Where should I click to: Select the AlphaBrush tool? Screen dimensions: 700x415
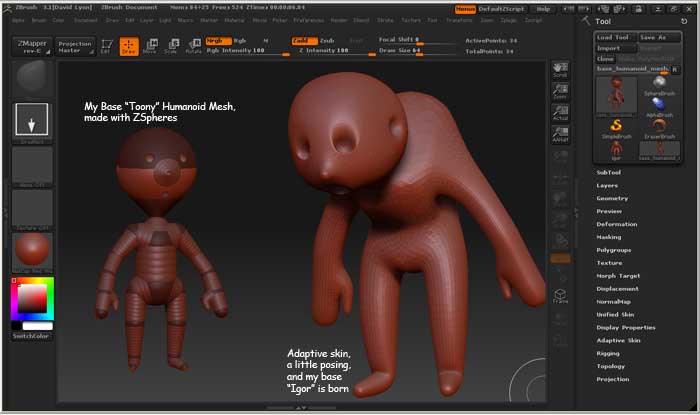(659, 108)
